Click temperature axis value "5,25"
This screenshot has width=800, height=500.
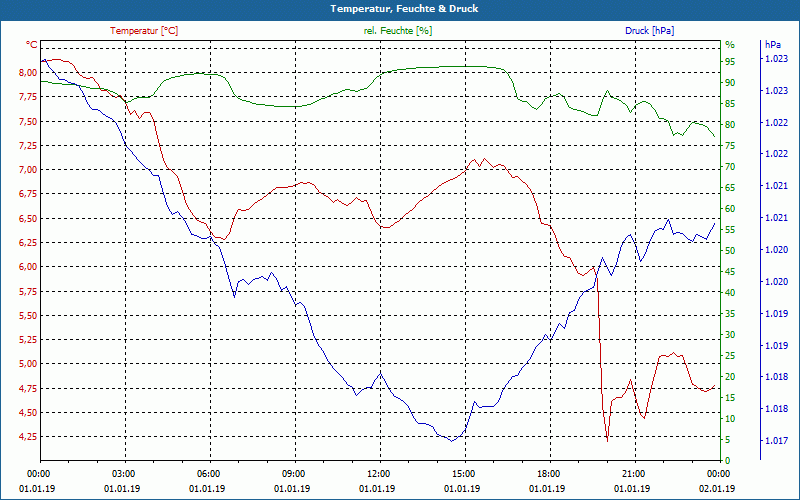pyautogui.click(x=28, y=340)
